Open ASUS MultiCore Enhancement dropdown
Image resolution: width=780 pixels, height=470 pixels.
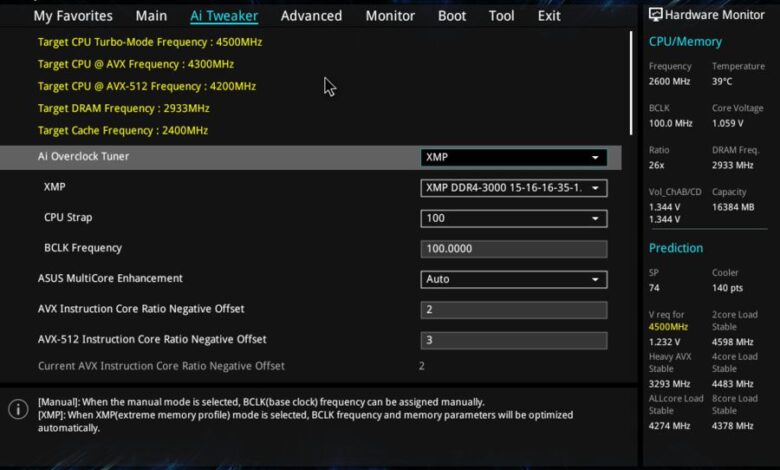(x=513, y=280)
